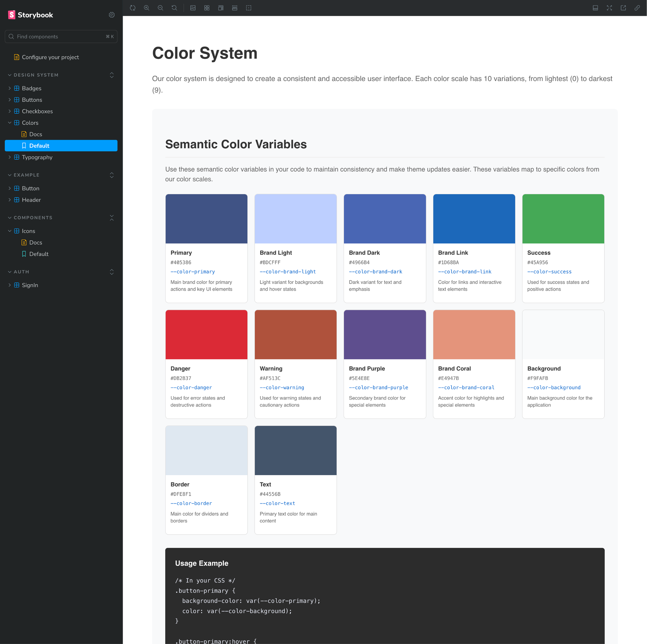
Task: Copy the canvas link
Action: [637, 8]
